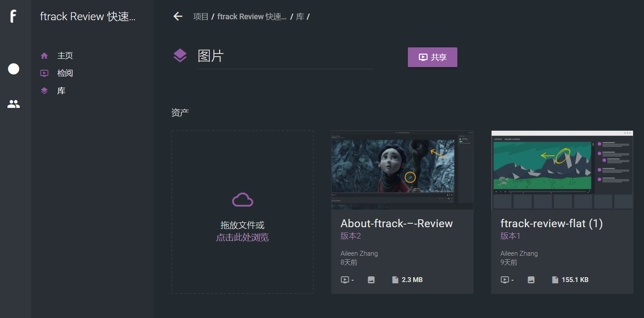
Task: Click image icon on About-ftrack-–-Review card
Action: point(371,280)
